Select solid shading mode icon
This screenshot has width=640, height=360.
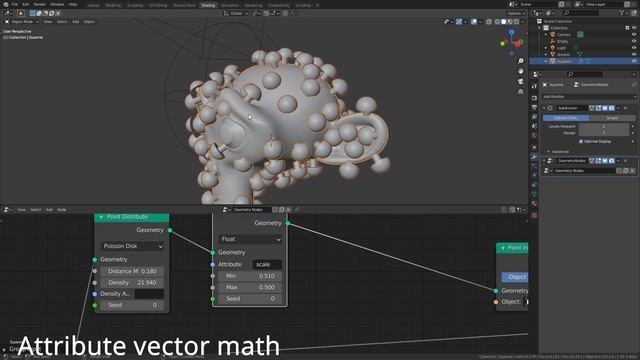click(503, 22)
